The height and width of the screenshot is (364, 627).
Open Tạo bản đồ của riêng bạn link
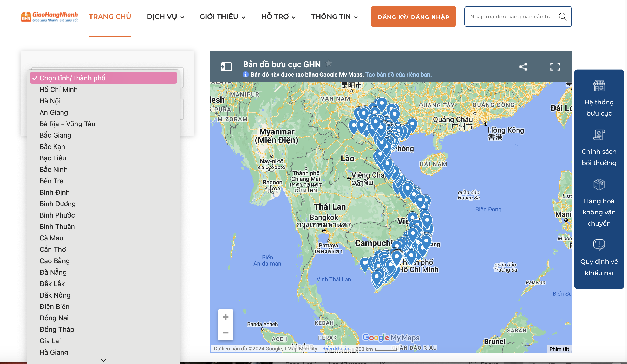tap(399, 75)
